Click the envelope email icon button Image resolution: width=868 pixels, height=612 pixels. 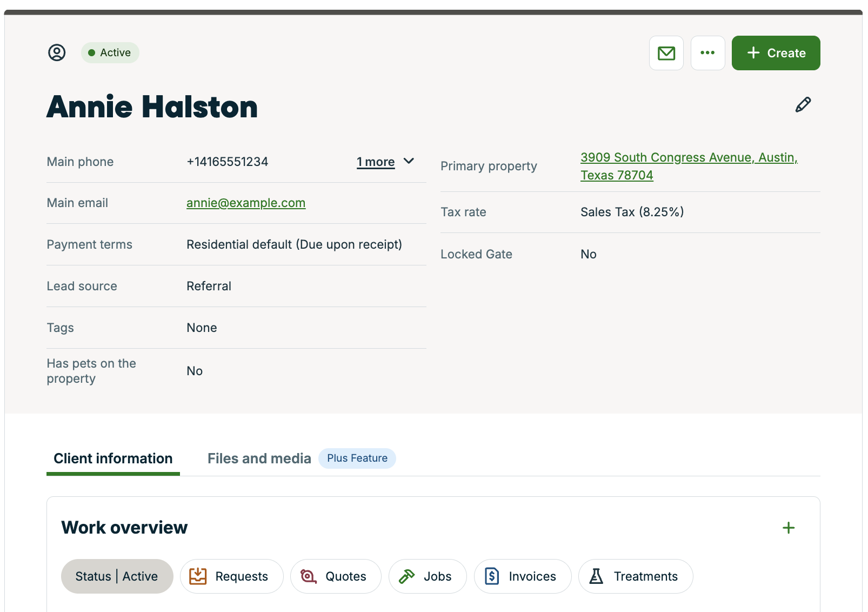coord(666,53)
